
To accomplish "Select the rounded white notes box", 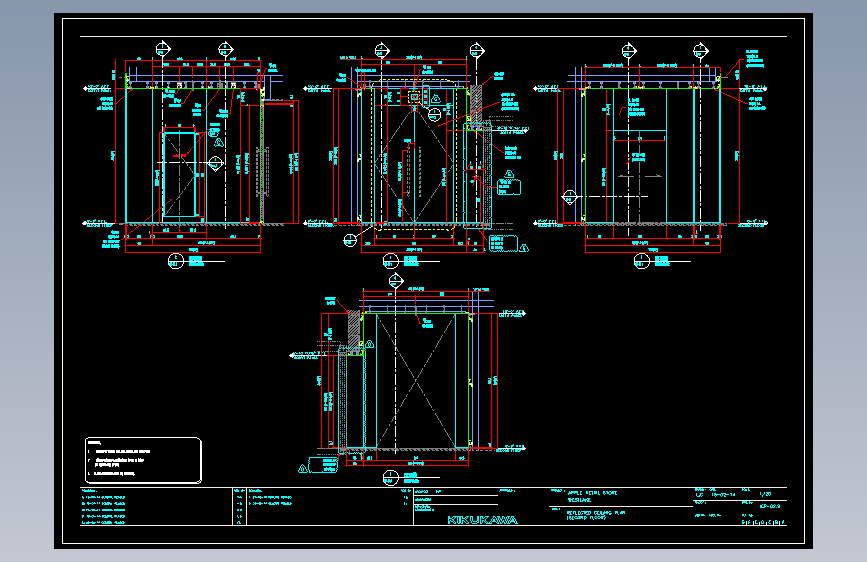I will tap(143, 460).
